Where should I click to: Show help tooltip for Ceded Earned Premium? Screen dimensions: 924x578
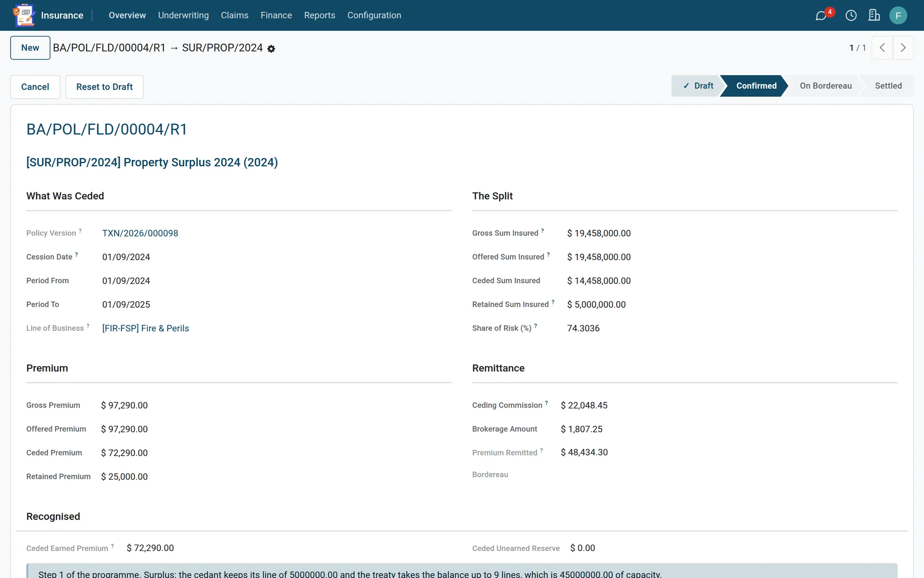pos(113,546)
